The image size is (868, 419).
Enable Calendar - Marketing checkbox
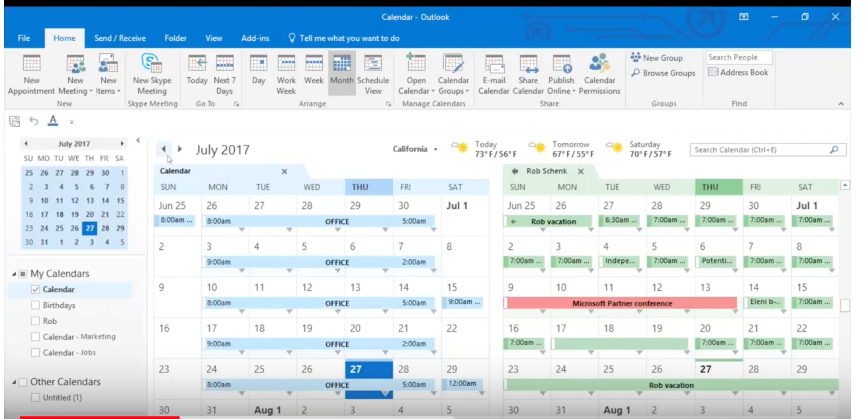tap(36, 337)
